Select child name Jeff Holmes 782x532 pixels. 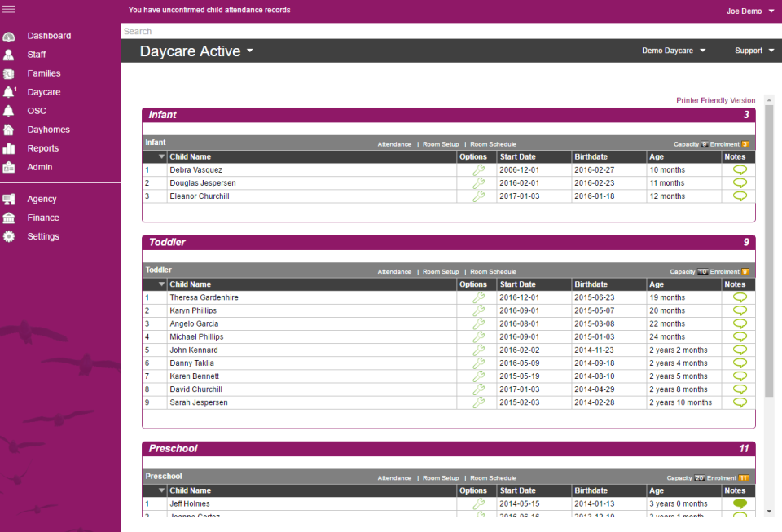(190, 503)
